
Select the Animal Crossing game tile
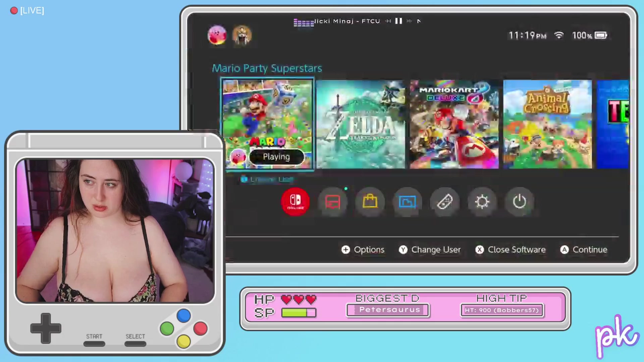[x=547, y=124]
